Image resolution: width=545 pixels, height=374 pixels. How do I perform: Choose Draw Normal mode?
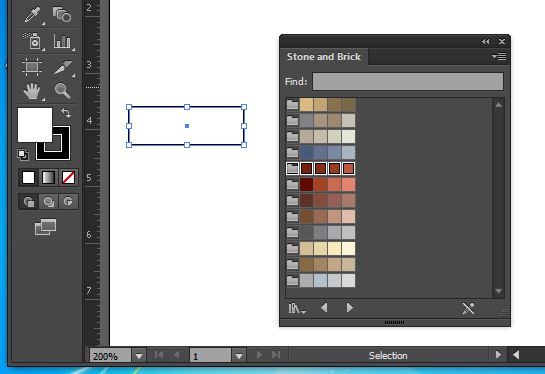[x=29, y=202]
